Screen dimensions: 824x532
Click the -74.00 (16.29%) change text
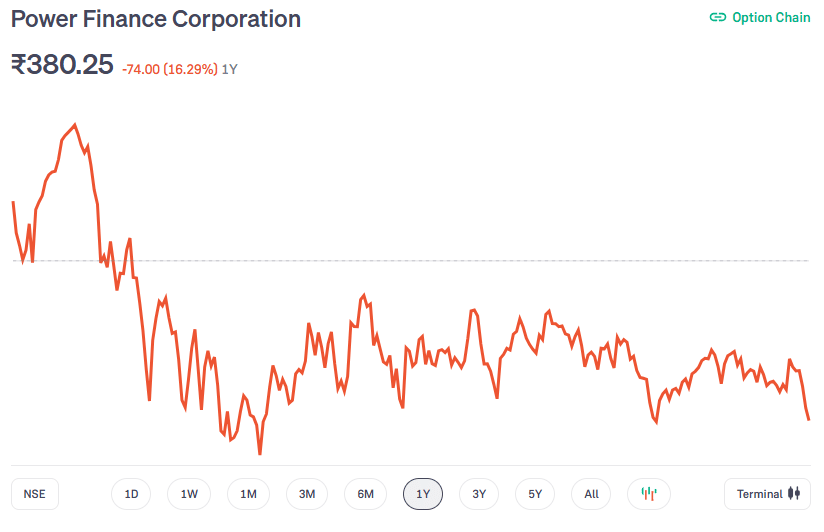(169, 70)
